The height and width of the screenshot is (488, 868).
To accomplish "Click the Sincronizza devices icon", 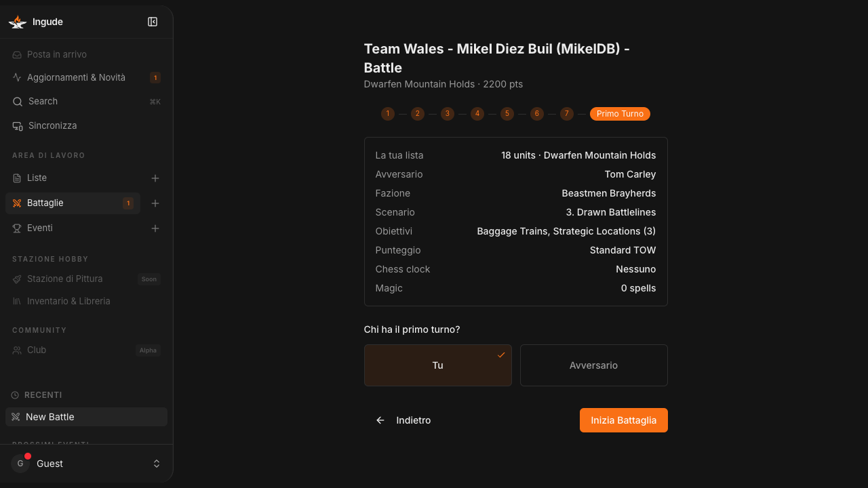I will [x=18, y=126].
